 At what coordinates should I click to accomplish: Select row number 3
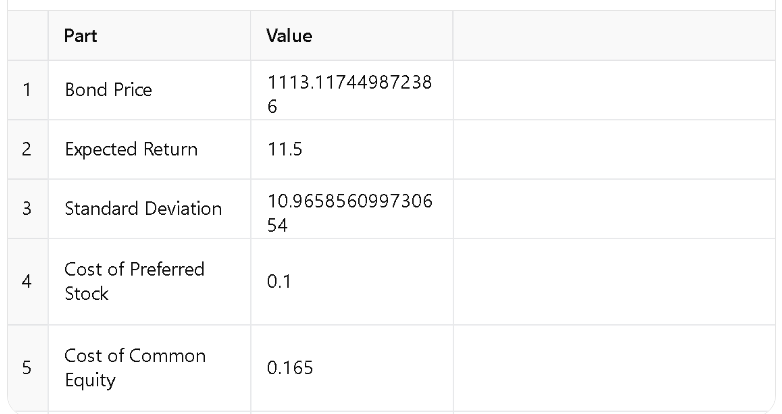(x=27, y=209)
